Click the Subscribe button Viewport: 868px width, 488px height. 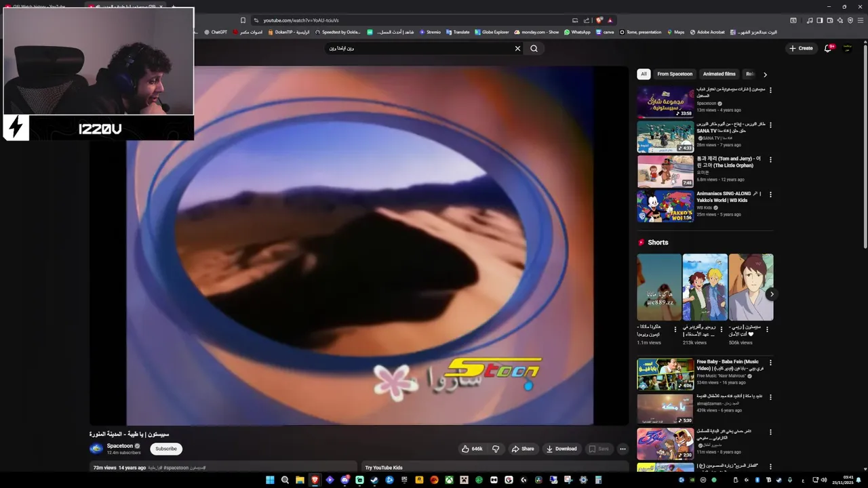click(x=165, y=449)
